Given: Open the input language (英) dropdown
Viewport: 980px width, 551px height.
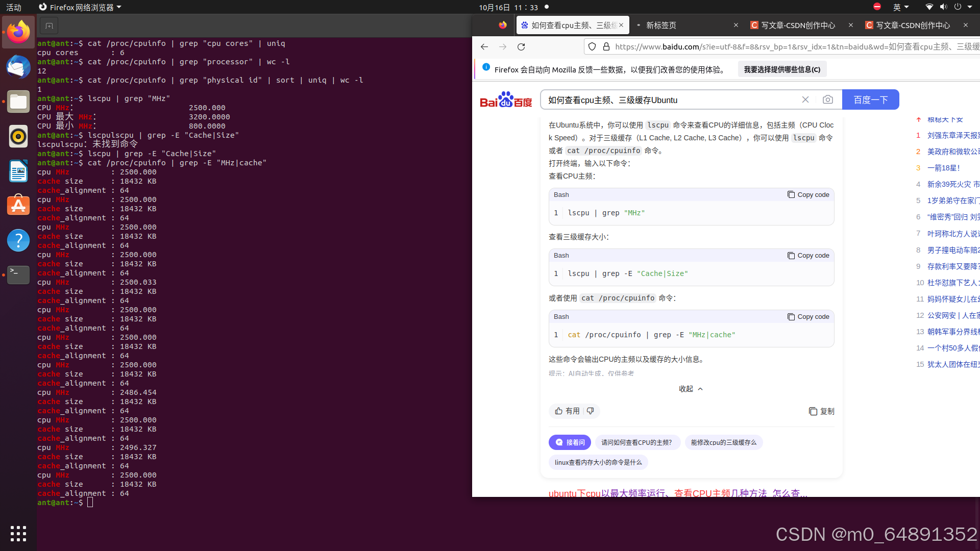Looking at the screenshot, I should click(x=900, y=7).
